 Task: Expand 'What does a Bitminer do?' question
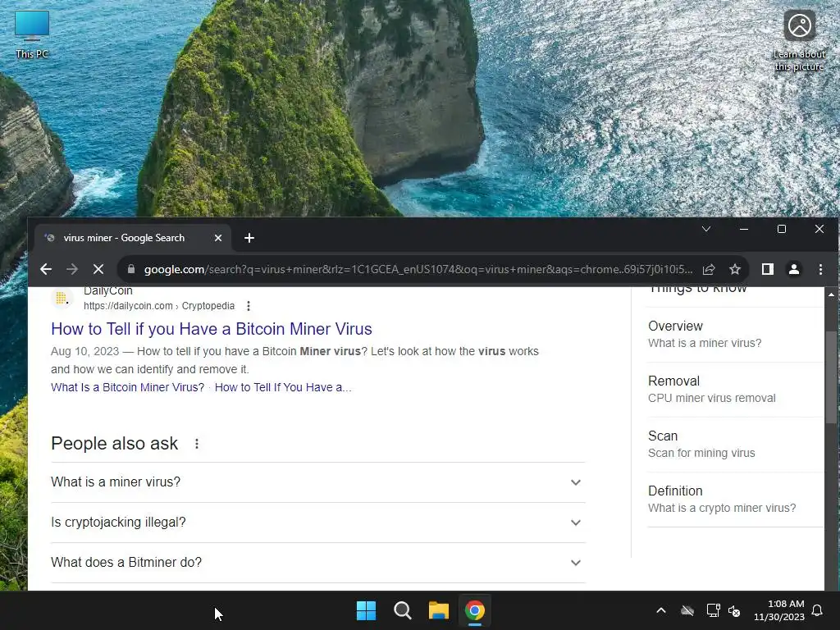click(x=318, y=563)
